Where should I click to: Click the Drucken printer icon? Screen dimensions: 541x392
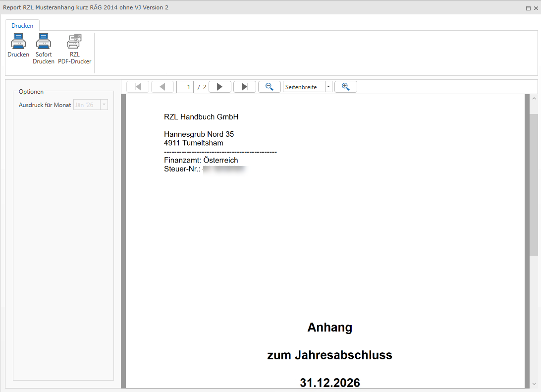[18, 41]
